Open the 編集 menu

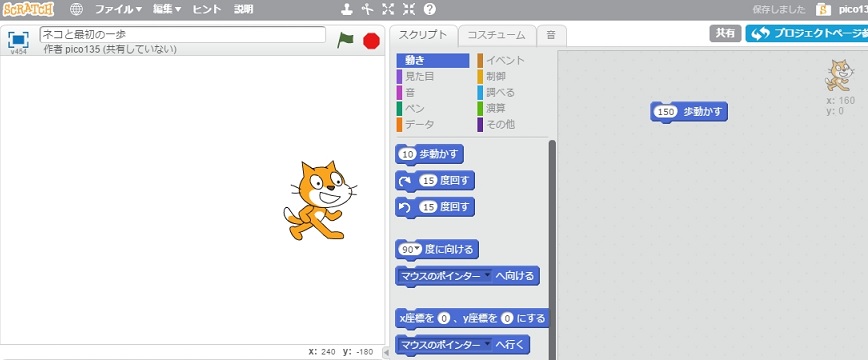(167, 9)
